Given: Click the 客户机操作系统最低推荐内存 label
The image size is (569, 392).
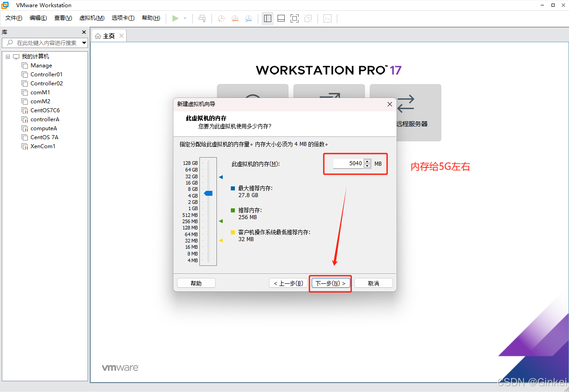Looking at the screenshot, I should [274, 232].
